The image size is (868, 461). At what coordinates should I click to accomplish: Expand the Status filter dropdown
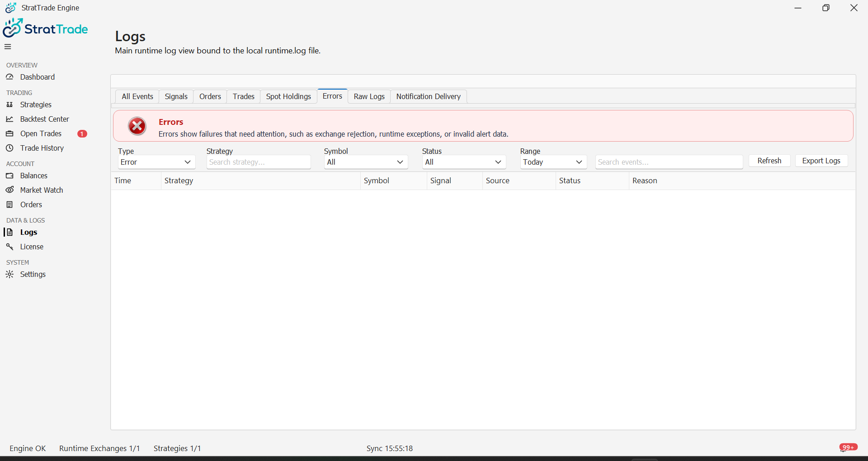(x=464, y=162)
